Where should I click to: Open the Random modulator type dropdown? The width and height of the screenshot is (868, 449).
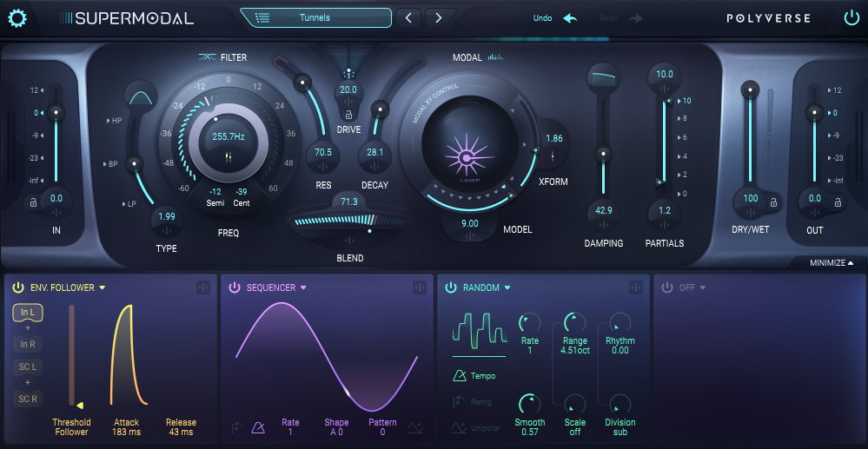pyautogui.click(x=507, y=287)
